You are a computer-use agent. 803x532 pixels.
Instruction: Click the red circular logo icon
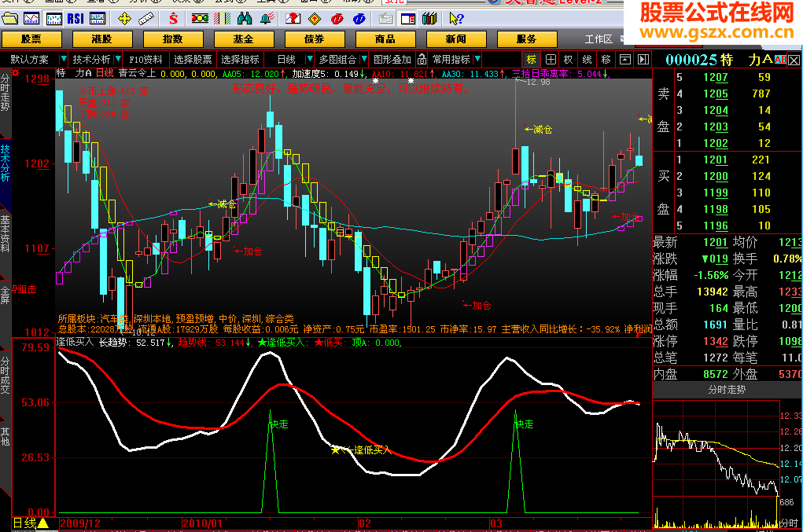337,20
